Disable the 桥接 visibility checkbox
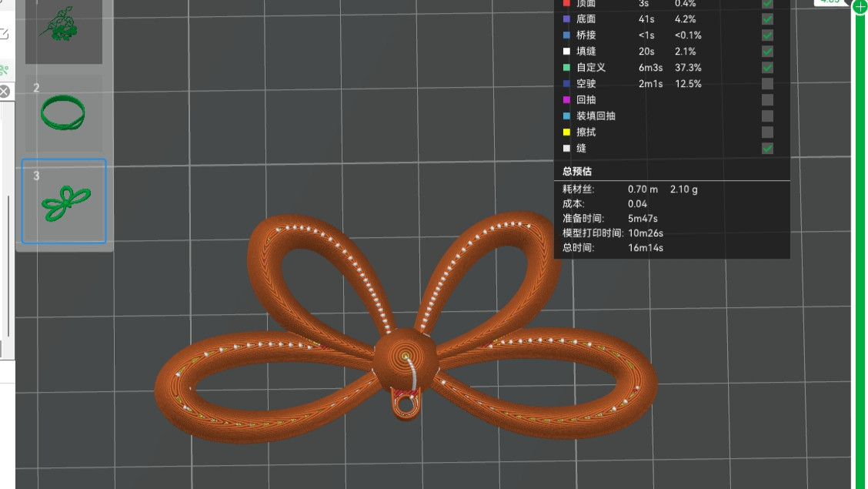Screen dimensions: 868x489 coord(767,35)
